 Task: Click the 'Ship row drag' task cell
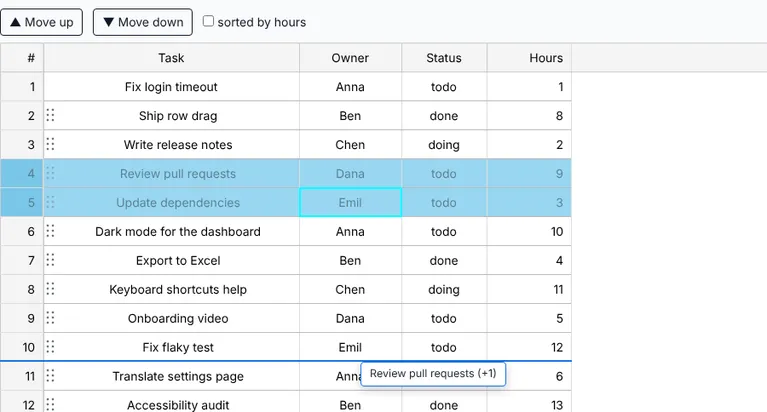click(x=172, y=115)
